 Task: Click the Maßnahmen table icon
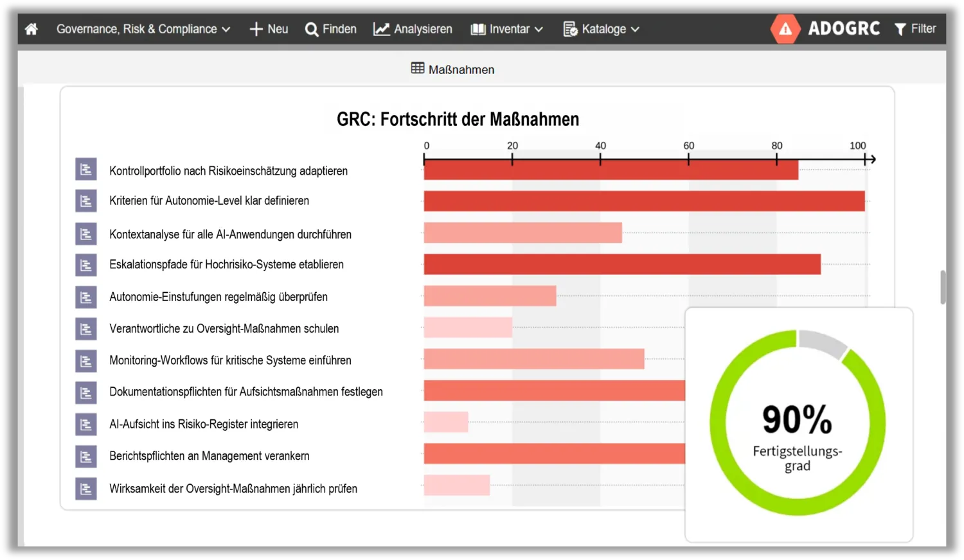tap(418, 68)
